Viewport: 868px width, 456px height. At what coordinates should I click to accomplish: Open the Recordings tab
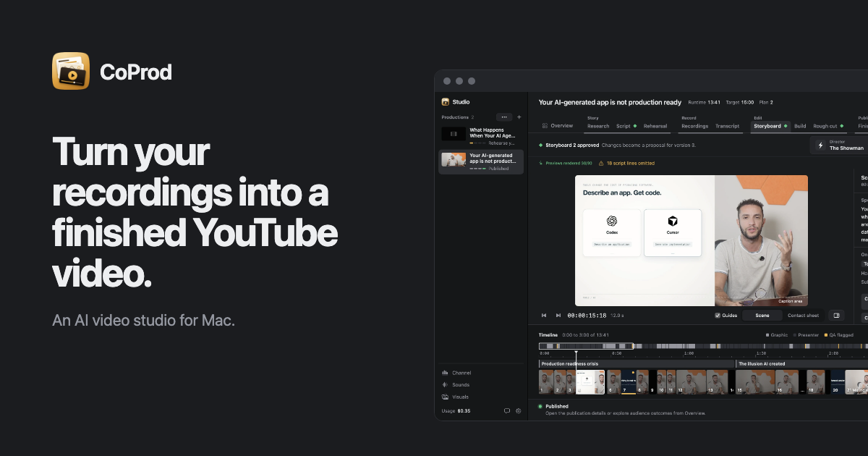(x=695, y=126)
